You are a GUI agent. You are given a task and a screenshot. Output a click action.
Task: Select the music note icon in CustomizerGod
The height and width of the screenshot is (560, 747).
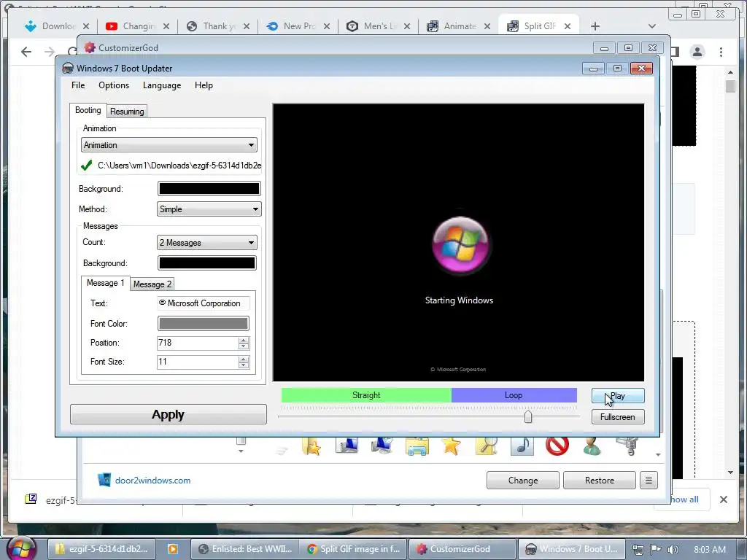[522, 446]
